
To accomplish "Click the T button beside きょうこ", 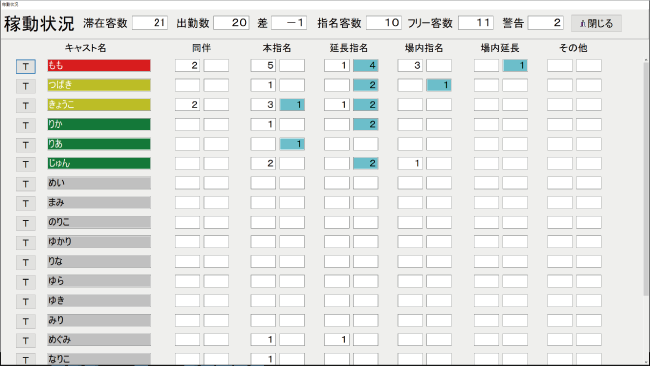I will click(x=26, y=105).
